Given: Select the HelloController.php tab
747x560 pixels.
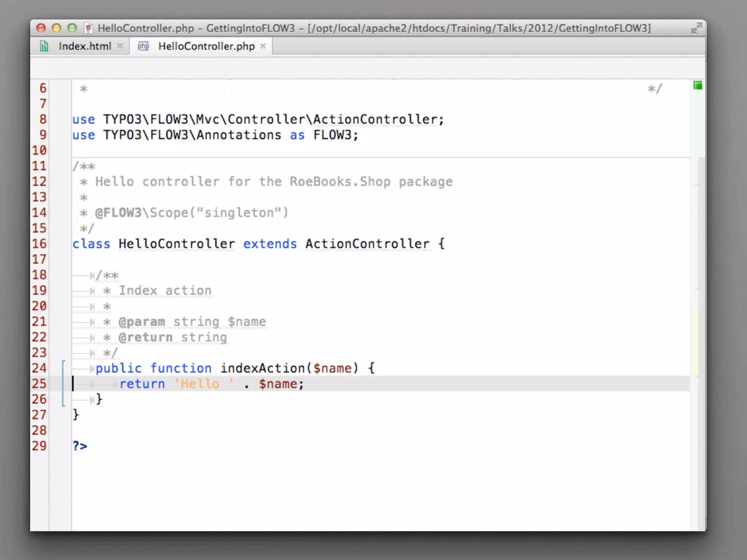Looking at the screenshot, I should [x=206, y=46].
